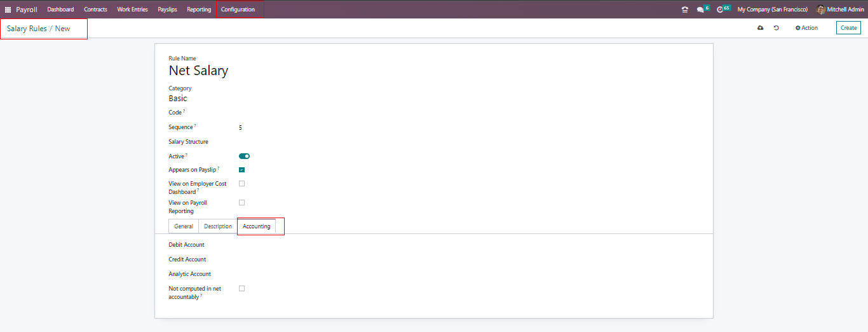Open the Configuration menu

[x=238, y=10]
